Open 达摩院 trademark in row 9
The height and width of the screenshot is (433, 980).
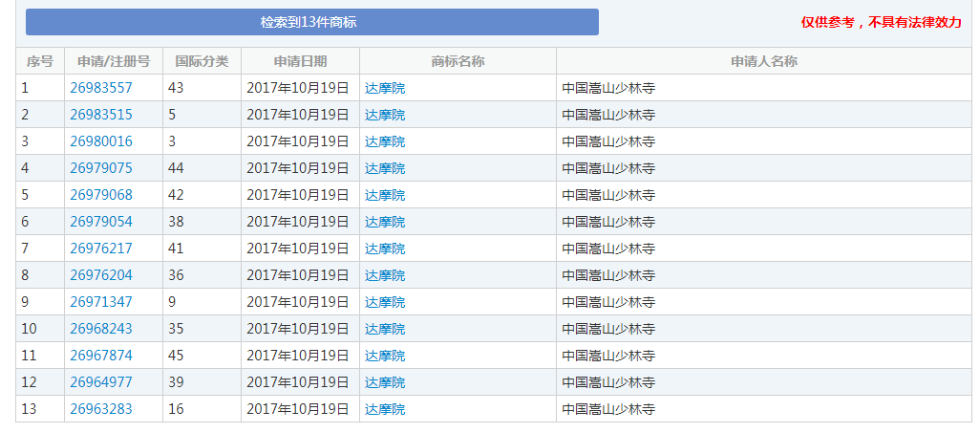click(x=385, y=302)
